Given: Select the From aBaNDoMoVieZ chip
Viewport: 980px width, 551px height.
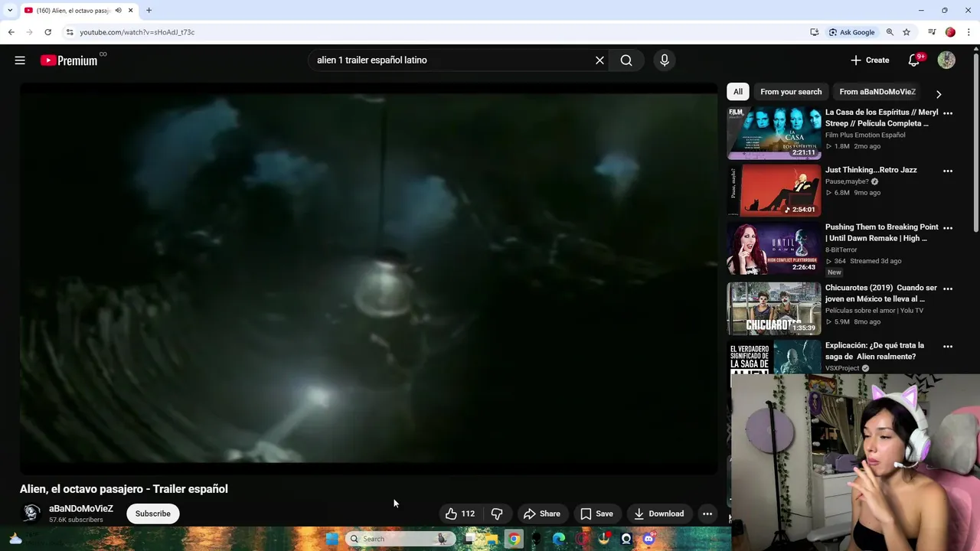Looking at the screenshot, I should (877, 92).
